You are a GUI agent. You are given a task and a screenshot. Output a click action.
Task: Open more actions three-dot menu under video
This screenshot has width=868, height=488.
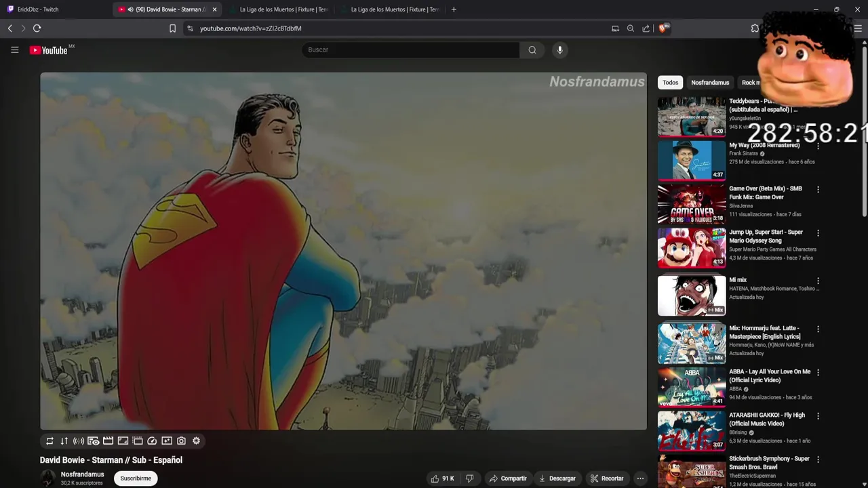pyautogui.click(x=640, y=479)
